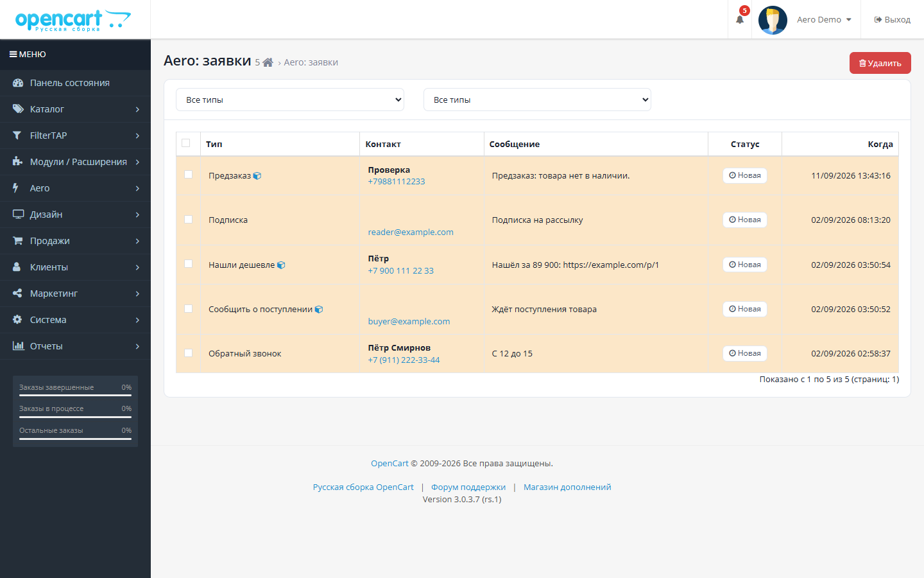The width and height of the screenshot is (924, 578).
Task: Click the Остальные заказы progress bar
Action: [x=75, y=439]
